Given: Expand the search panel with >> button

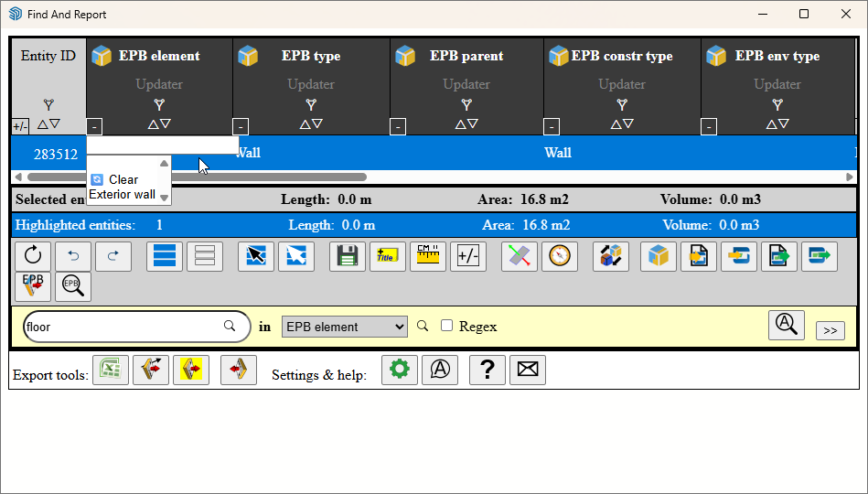Looking at the screenshot, I should (830, 330).
